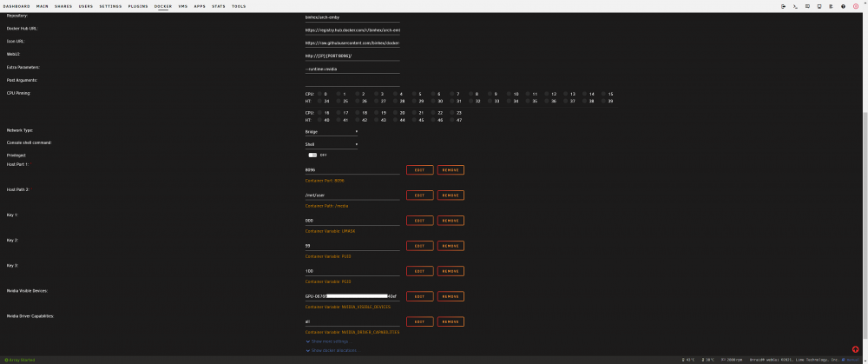Remove the Key 3 PGID variable

450,271
